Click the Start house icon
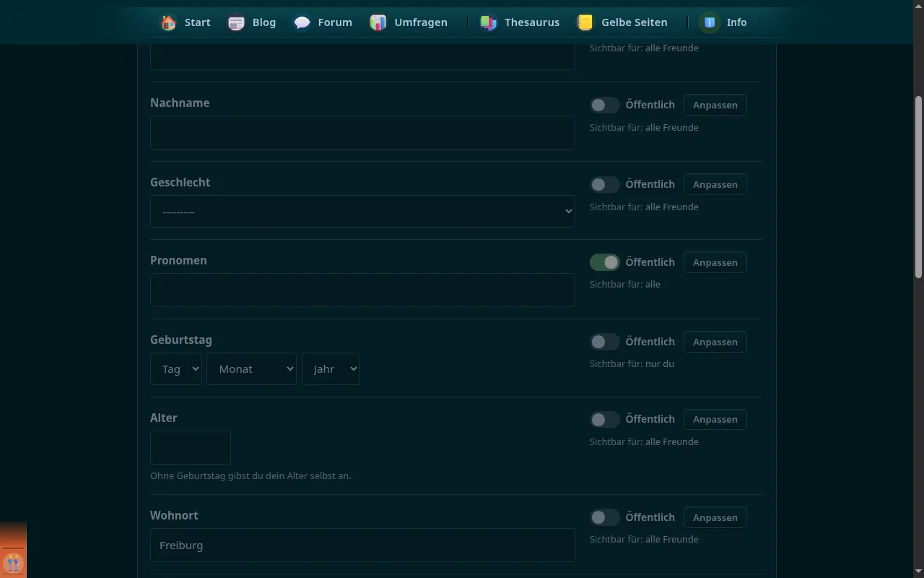 click(x=168, y=22)
